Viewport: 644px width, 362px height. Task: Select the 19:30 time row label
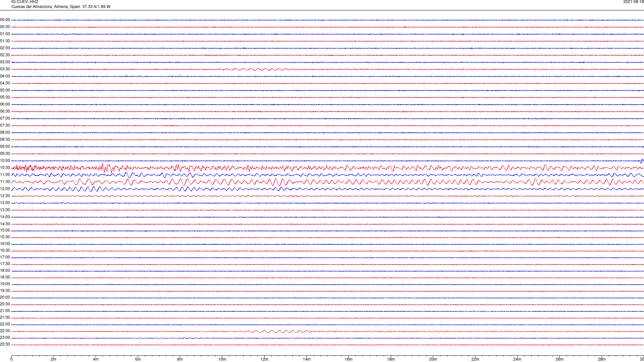(5, 291)
